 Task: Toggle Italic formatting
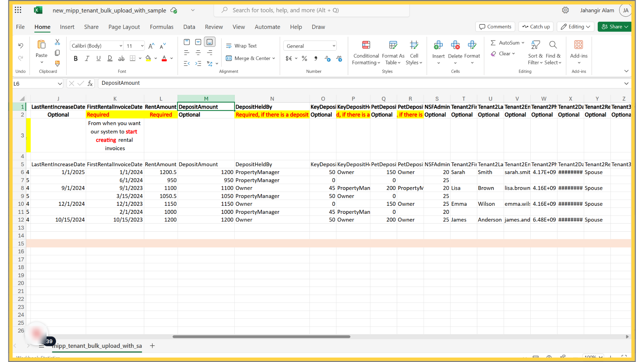pyautogui.click(x=87, y=58)
